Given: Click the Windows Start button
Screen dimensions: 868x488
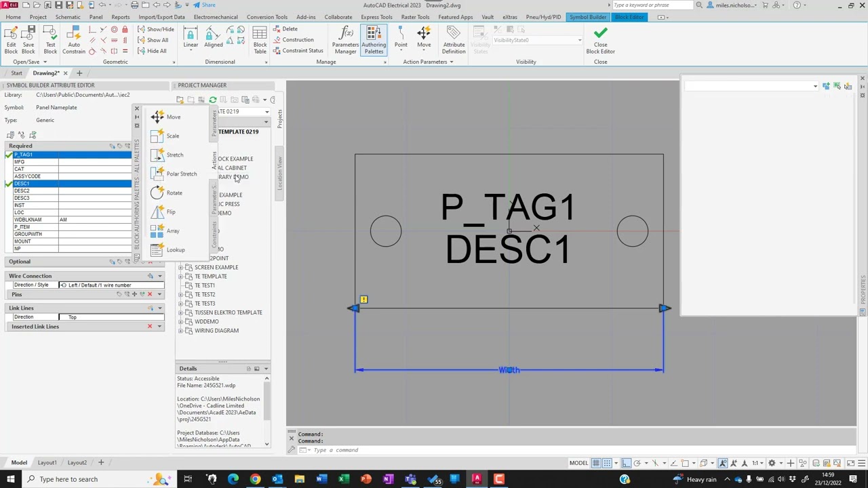Looking at the screenshot, I should 10,479.
